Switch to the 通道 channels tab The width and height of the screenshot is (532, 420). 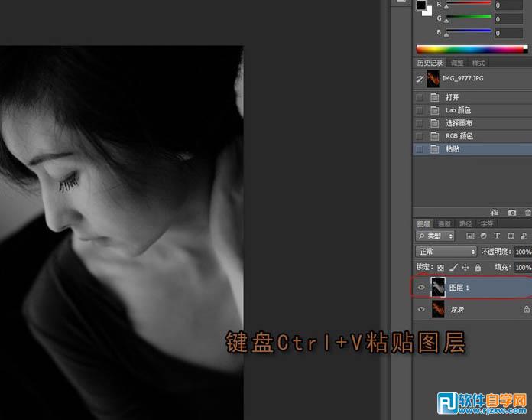(x=444, y=223)
